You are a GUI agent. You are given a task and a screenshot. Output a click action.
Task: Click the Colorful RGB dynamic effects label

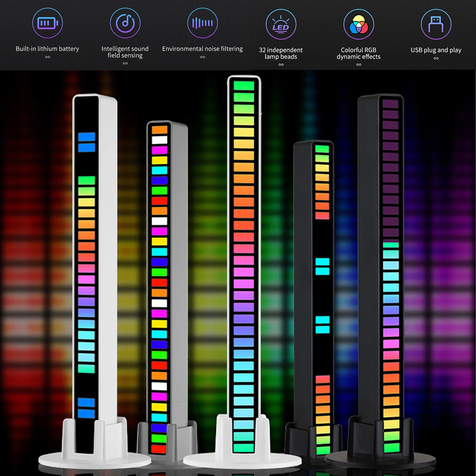tap(358, 54)
